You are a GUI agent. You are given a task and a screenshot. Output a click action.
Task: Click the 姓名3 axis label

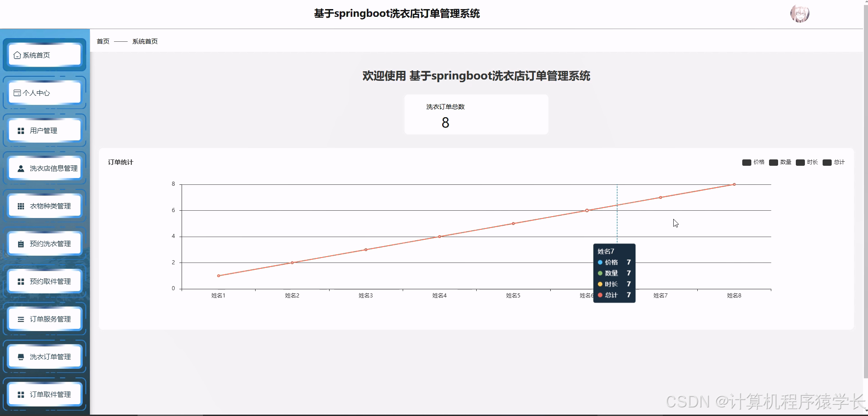[x=366, y=296]
